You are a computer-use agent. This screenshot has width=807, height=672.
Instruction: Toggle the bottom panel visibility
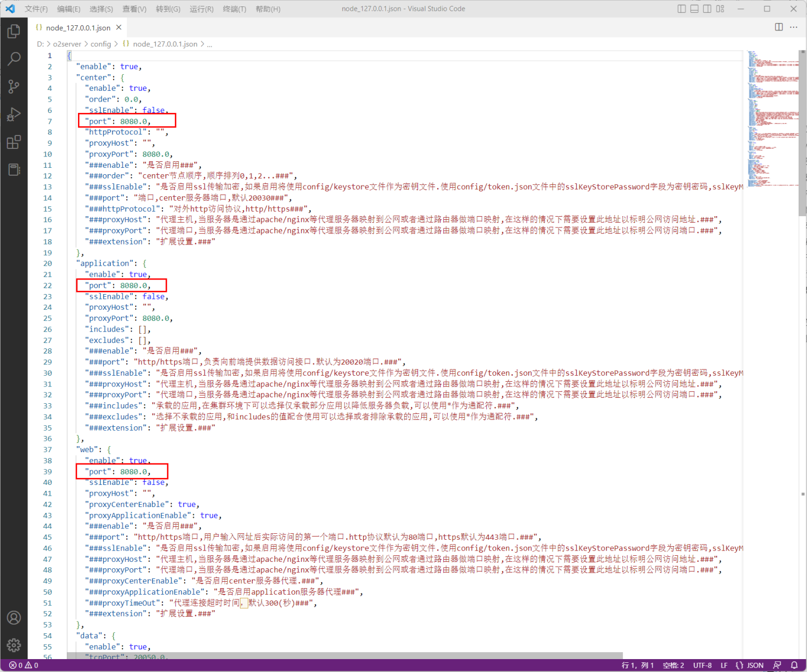695,9
